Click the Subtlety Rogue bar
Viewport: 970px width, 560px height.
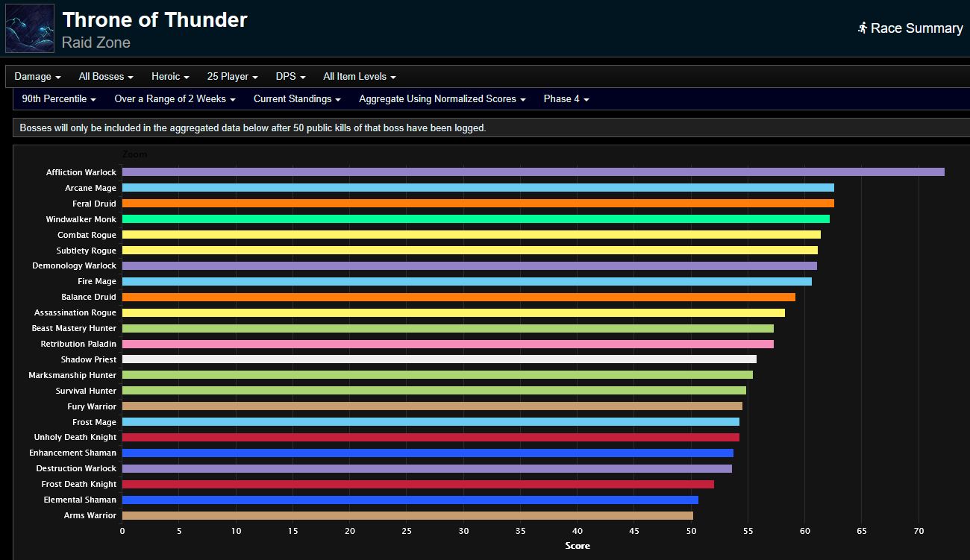(x=469, y=251)
